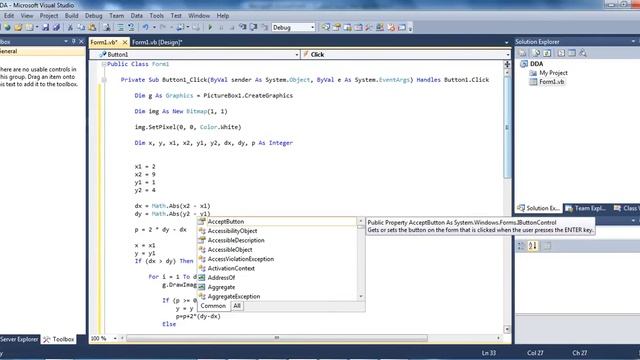
Task: Click the Find in Files toolbar icon
Action: [107, 27]
